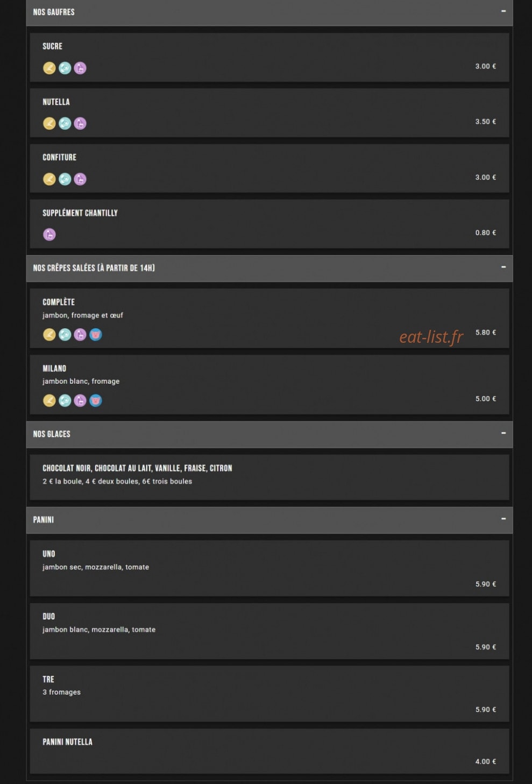Click the gluten wheat icon under Milano
532x784 pixels.
[49, 401]
